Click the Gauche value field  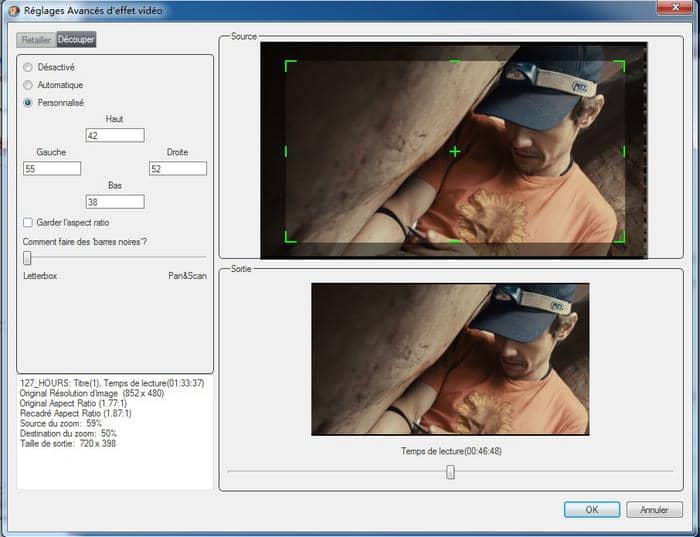pos(52,169)
